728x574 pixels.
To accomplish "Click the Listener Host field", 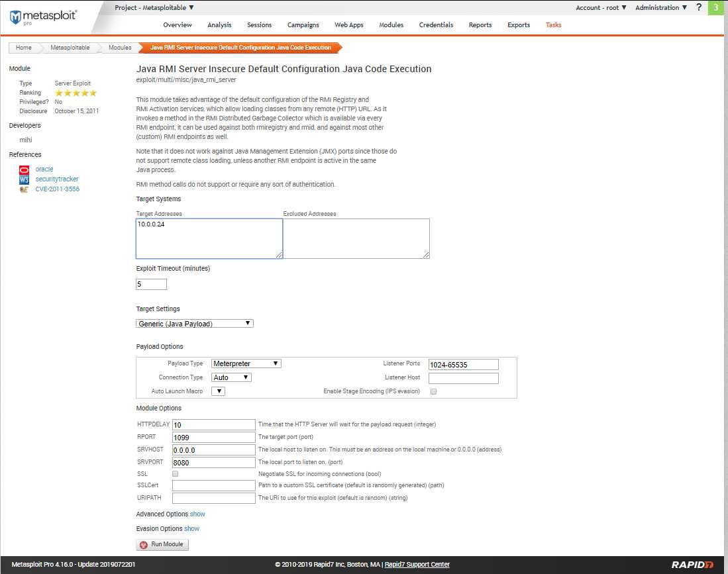I will click(463, 378).
